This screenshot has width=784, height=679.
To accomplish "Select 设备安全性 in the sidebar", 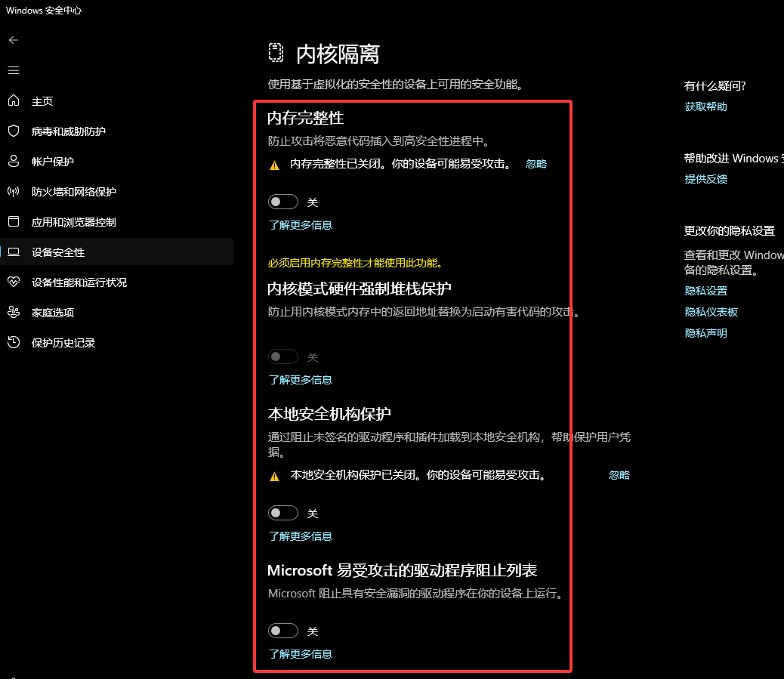I will coord(58,252).
